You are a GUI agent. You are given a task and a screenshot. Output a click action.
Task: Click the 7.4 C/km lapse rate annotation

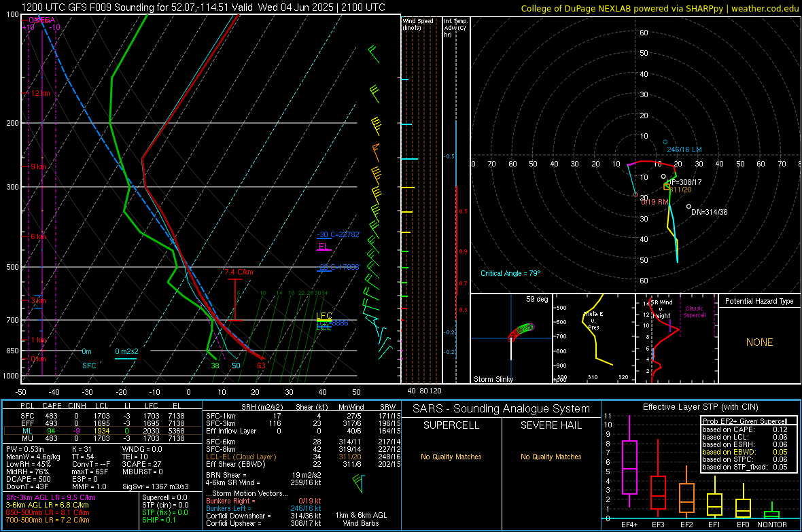pos(239,272)
